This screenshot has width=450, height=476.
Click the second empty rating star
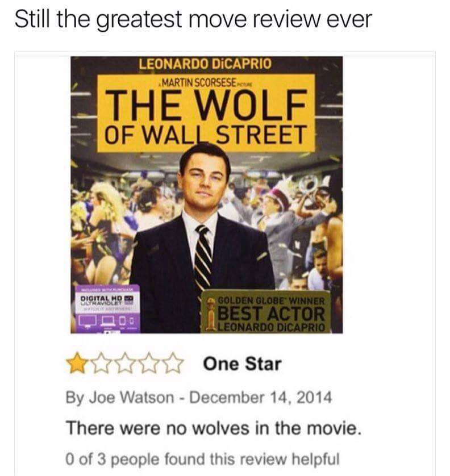(x=101, y=364)
